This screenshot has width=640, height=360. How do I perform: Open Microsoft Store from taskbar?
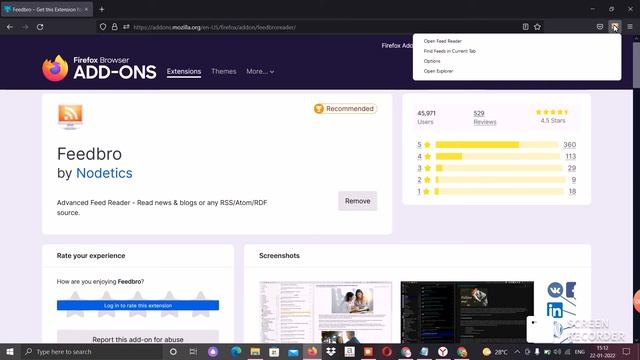(x=274, y=351)
